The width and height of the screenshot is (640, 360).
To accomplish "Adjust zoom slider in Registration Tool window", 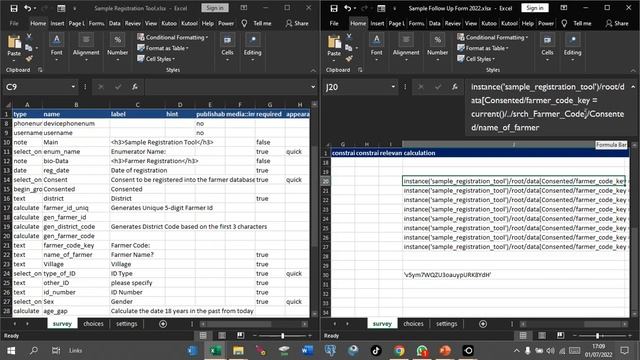I will pyautogui.click(x=282, y=336).
